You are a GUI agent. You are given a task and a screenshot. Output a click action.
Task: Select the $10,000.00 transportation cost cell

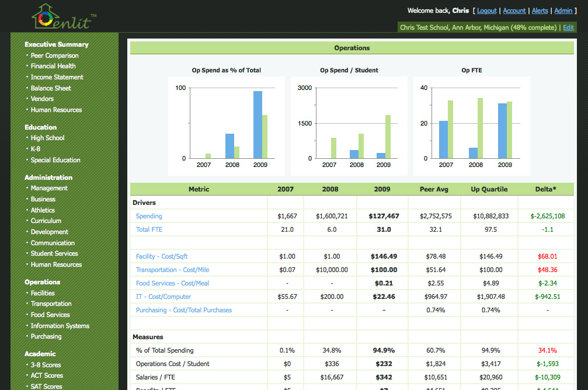point(332,270)
